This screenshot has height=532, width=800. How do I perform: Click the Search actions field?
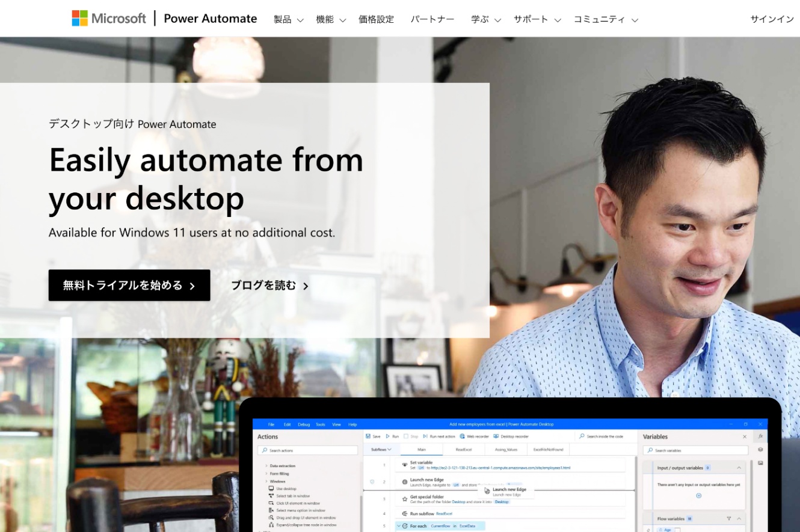pyautogui.click(x=307, y=450)
